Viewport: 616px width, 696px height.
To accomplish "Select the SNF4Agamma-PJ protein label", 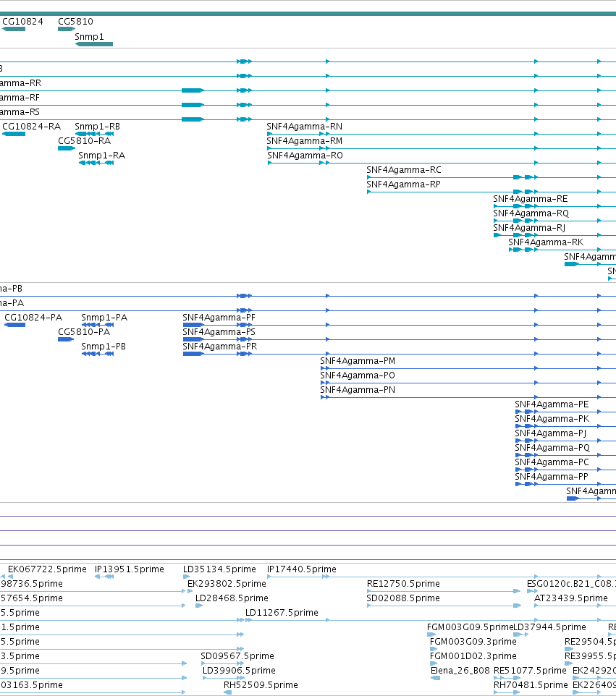I will [x=550, y=433].
